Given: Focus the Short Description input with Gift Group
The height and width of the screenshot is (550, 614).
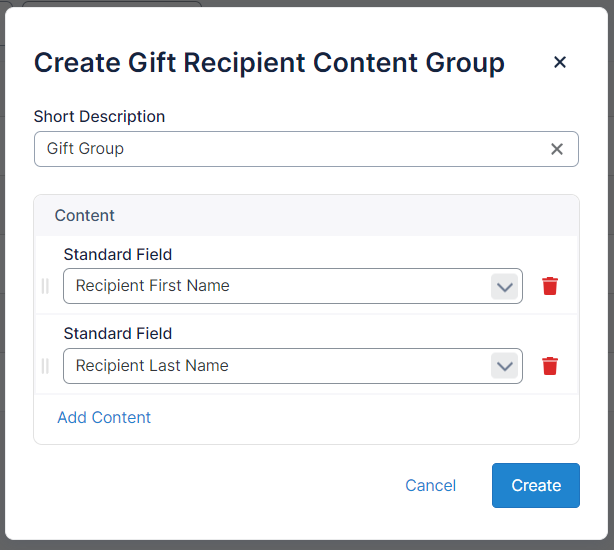Looking at the screenshot, I should click(290, 149).
